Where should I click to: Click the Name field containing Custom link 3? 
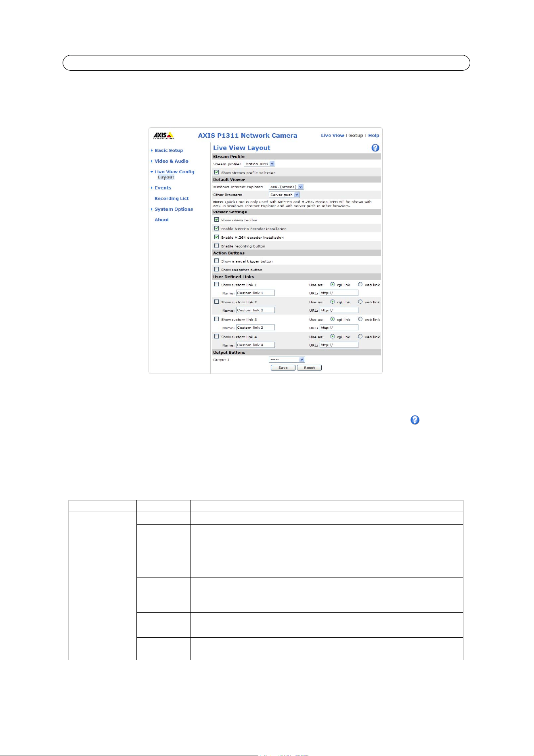point(255,328)
